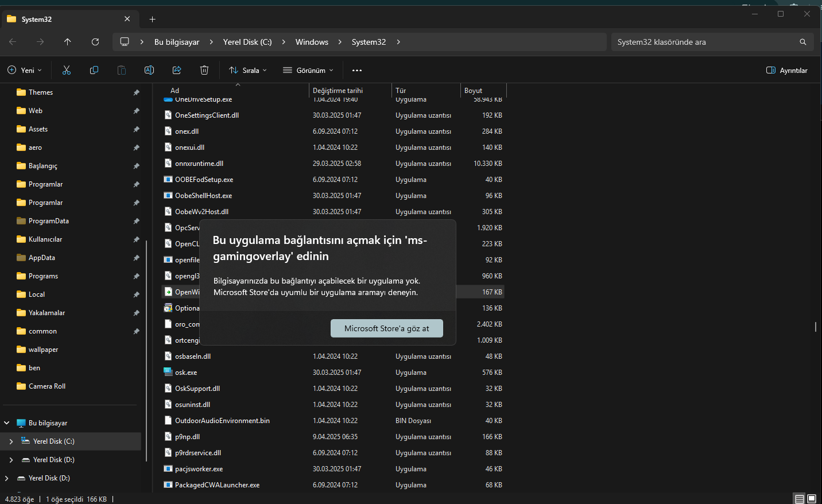Go up one folder level
This screenshot has height=504, width=822.
point(68,42)
